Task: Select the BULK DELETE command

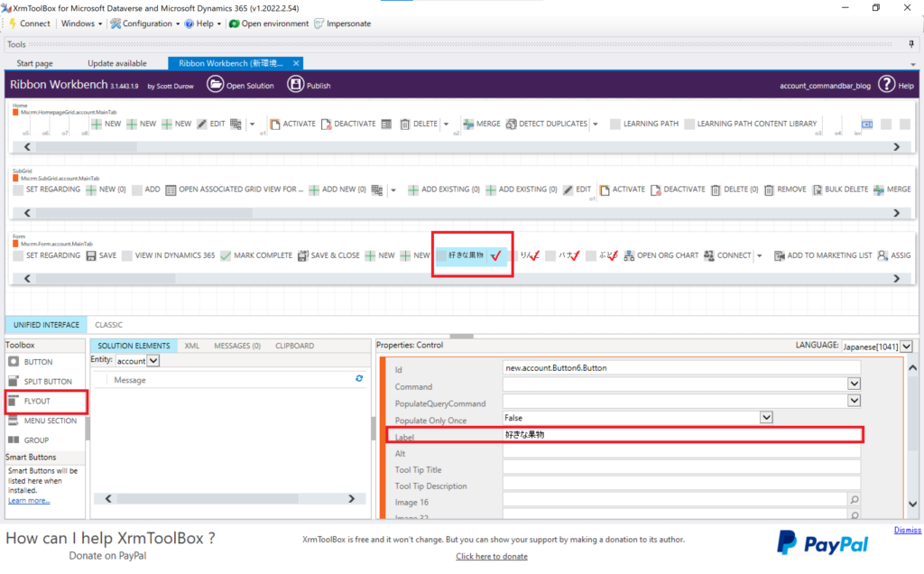Action: (x=840, y=190)
